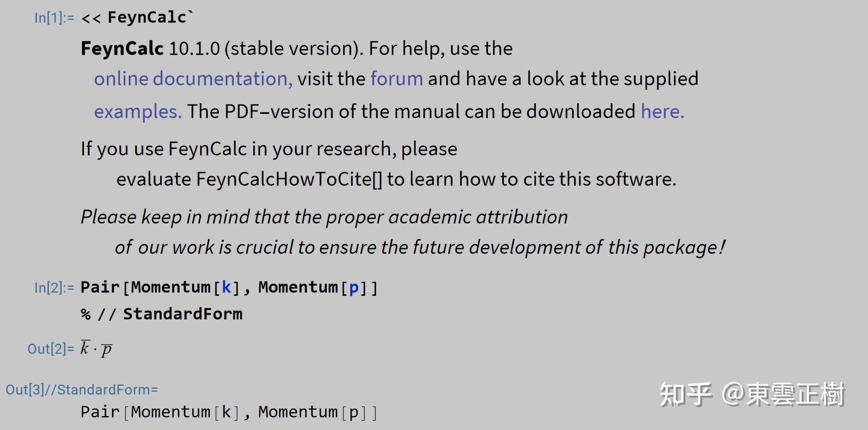
Task: Select the StandardForm Pair output text
Action: click(229, 412)
